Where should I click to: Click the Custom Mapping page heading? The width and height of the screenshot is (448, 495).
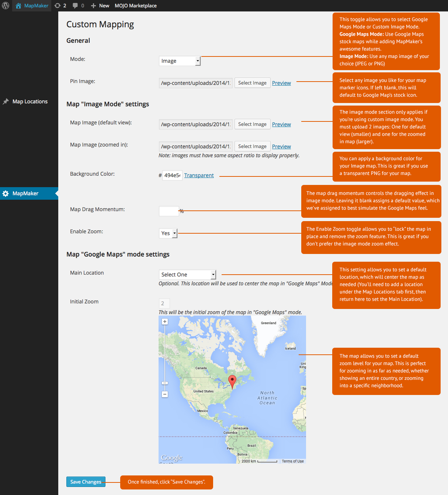(x=100, y=24)
